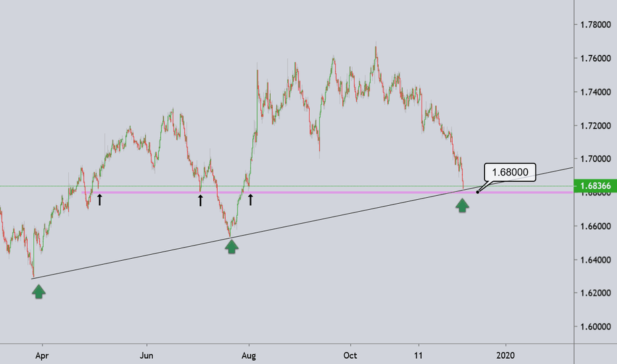This screenshot has width=617, height=364.
Task: Select the 1.64000 price scale value
Action: click(x=596, y=259)
